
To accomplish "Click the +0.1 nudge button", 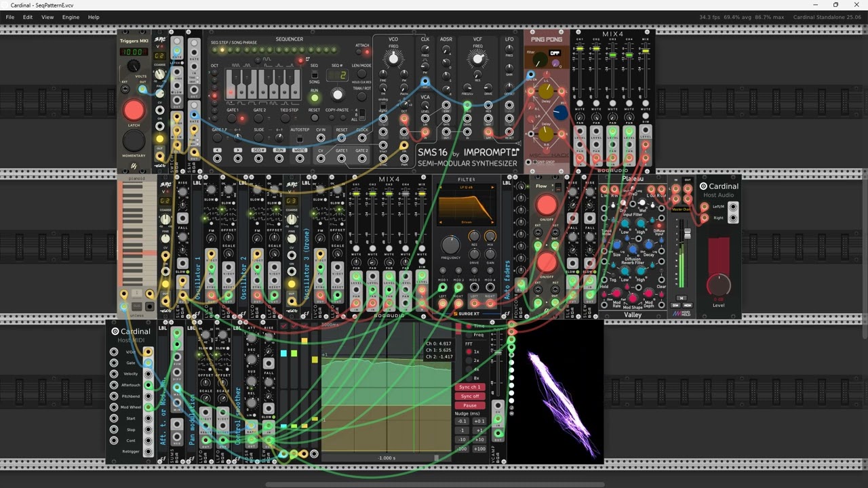I will (479, 421).
